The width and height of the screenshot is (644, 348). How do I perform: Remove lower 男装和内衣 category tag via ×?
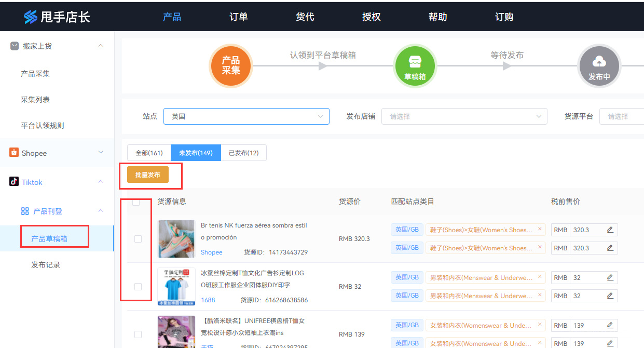point(540,295)
